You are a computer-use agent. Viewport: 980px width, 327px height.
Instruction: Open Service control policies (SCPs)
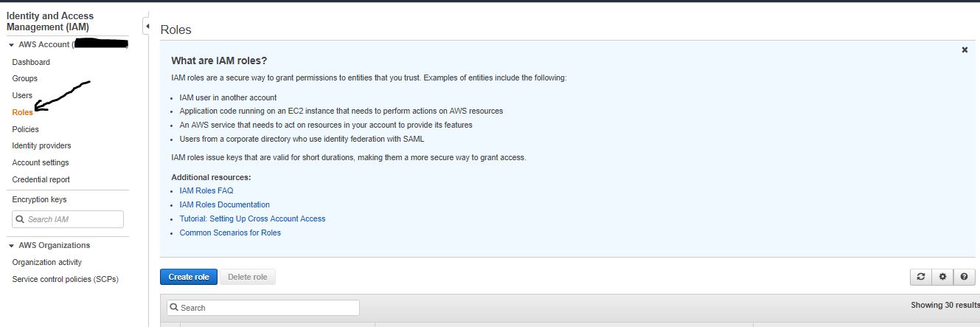point(66,279)
